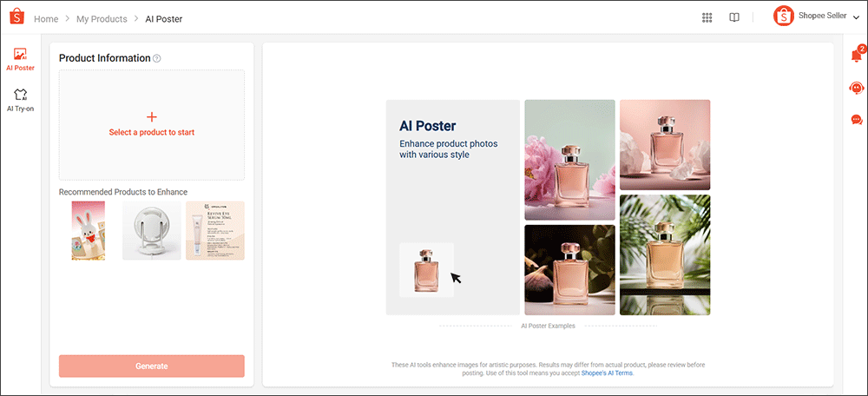Pick the white fan recommended product
Image resolution: width=868 pixels, height=396 pixels.
(152, 230)
